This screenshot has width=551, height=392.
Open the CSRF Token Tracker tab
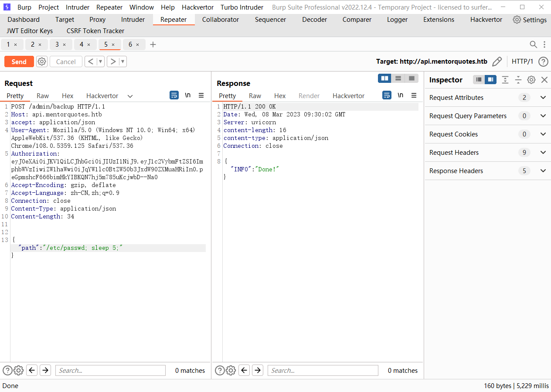tap(95, 31)
